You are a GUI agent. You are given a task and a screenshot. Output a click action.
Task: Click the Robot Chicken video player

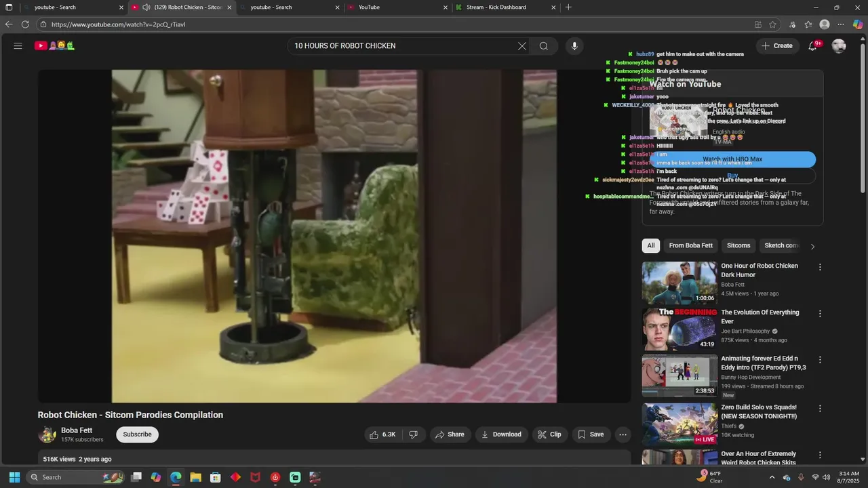(334, 236)
